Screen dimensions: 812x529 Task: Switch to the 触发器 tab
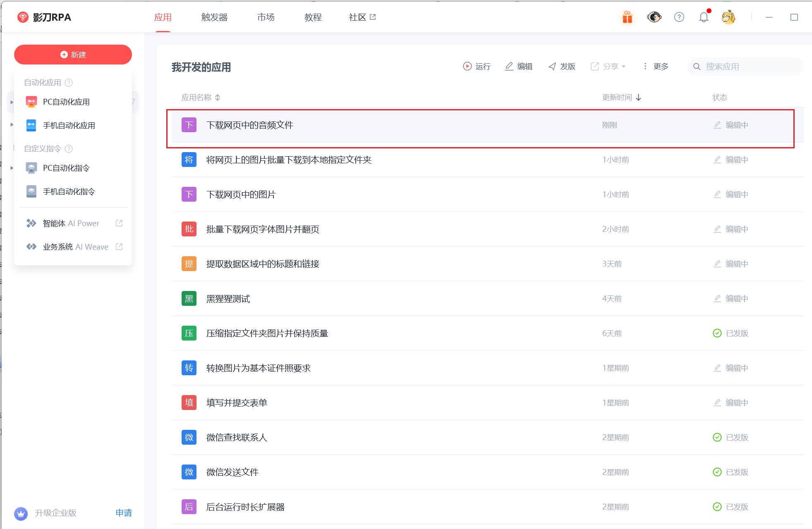pyautogui.click(x=214, y=17)
